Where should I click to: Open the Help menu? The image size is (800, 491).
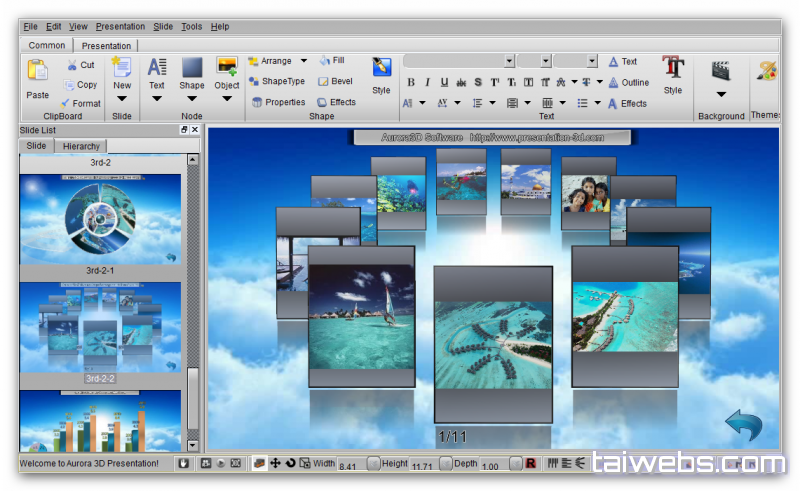pos(220,27)
